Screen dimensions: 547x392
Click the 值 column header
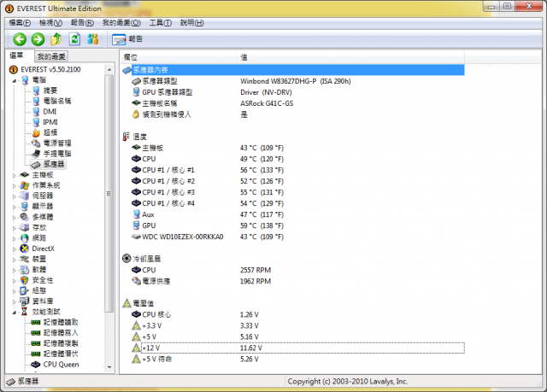point(350,57)
